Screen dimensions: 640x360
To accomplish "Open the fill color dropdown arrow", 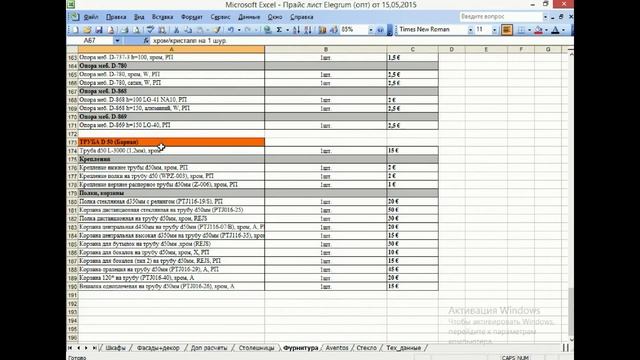I will click(x=547, y=30).
